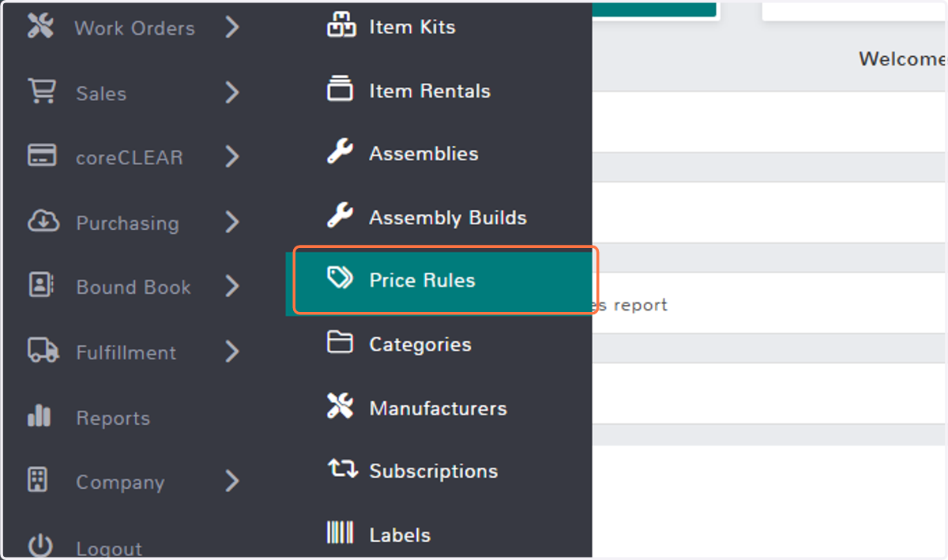Expand the Fulfillment submenu chevron
The width and height of the screenshot is (948, 560).
point(231,351)
